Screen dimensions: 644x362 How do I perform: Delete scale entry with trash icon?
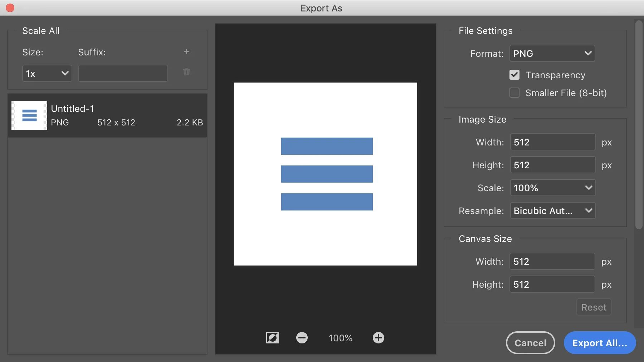click(186, 72)
